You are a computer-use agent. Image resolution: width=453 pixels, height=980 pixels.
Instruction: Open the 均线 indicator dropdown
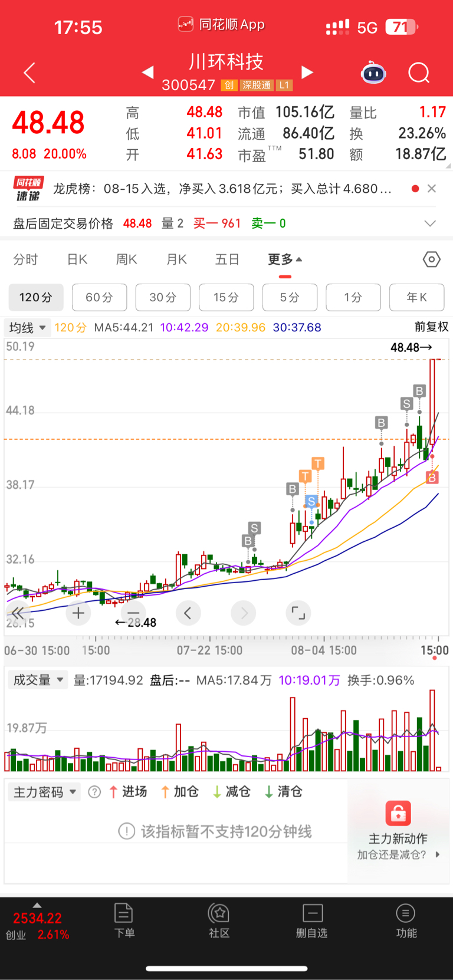(27, 327)
